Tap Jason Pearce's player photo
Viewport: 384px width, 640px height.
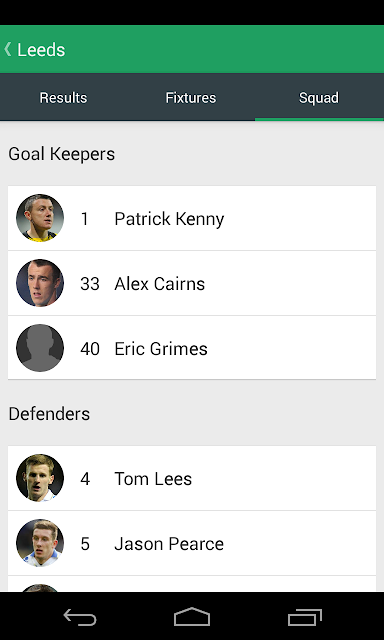40,543
